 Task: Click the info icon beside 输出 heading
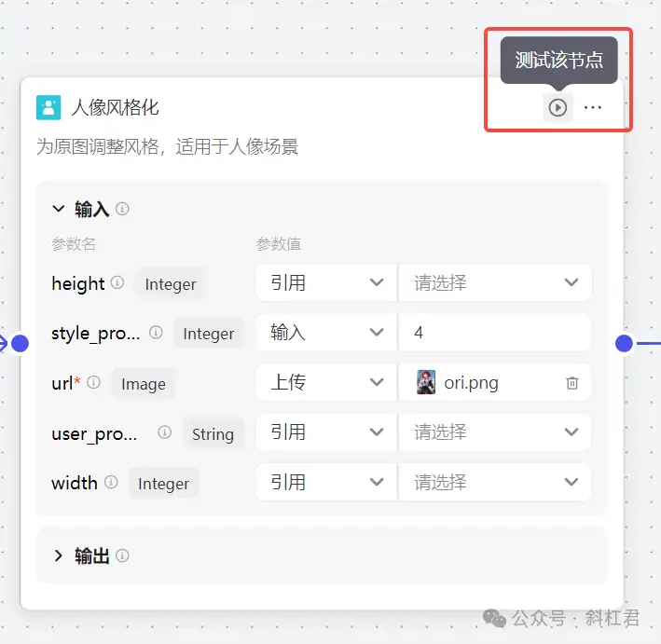(122, 555)
